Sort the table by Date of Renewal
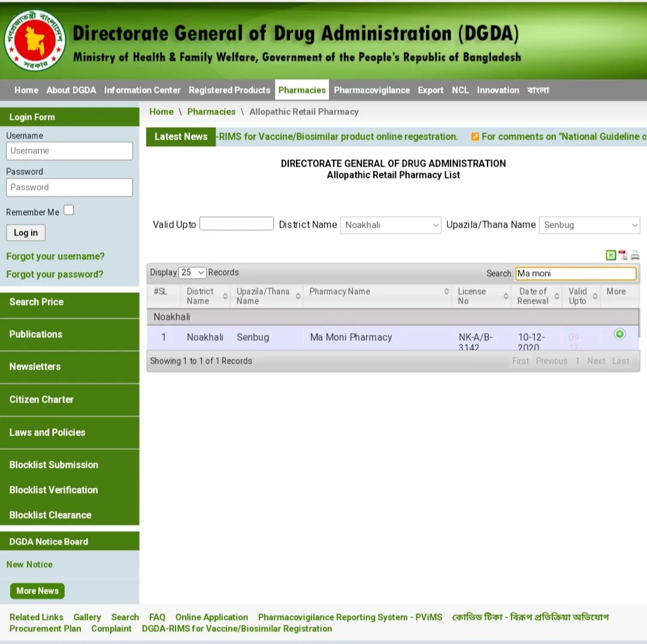This screenshot has height=644, width=647. pyautogui.click(x=557, y=296)
